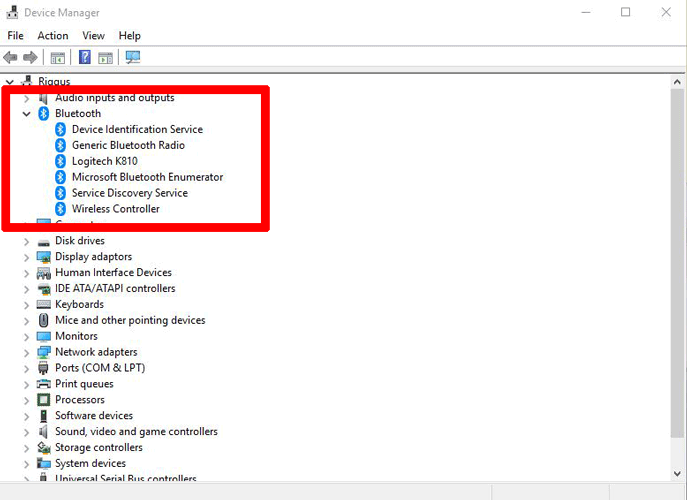The width and height of the screenshot is (687, 500).
Task: Select Software devices label
Action: pyautogui.click(x=94, y=415)
